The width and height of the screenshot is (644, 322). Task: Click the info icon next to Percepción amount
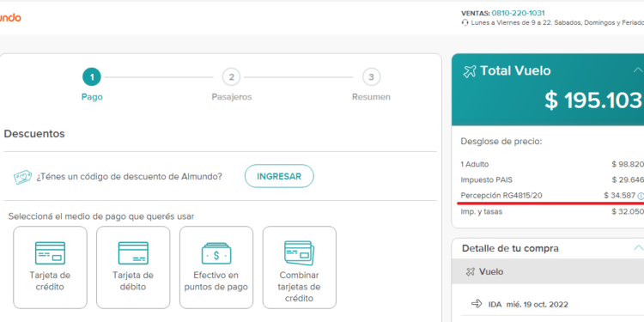tap(641, 197)
